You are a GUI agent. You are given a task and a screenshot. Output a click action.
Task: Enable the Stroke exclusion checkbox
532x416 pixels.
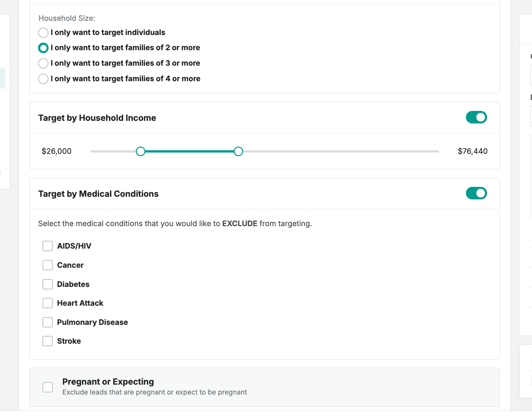[x=48, y=341]
